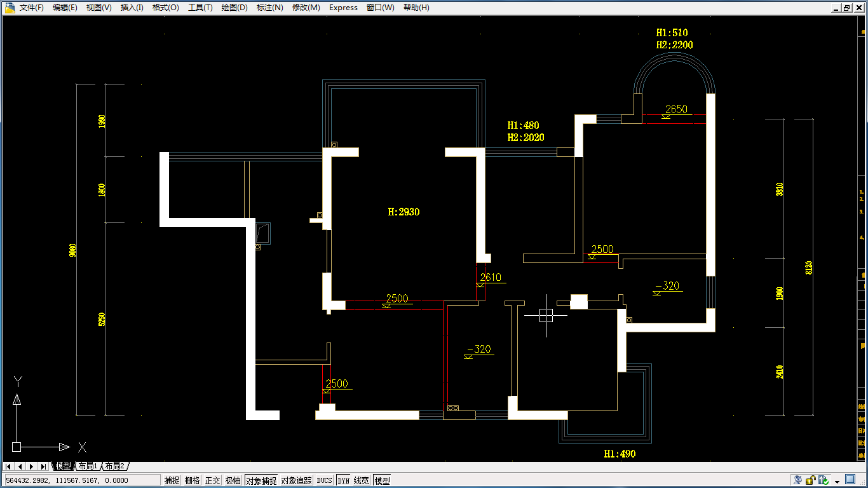Toggle 线宽 lineweight display button
Viewport: 868px width, 488px height.
coord(362,480)
